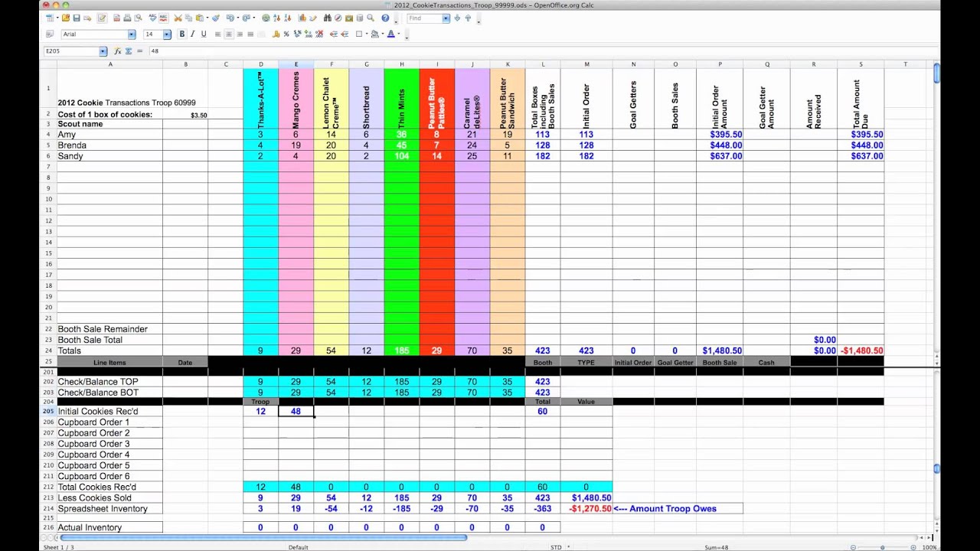Open Find & Replace binoculars icon

(x=328, y=18)
